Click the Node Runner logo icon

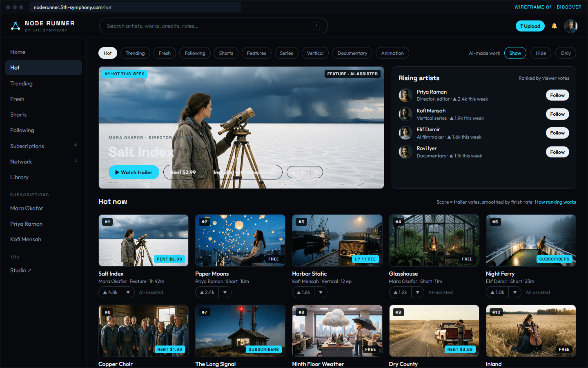(x=16, y=26)
